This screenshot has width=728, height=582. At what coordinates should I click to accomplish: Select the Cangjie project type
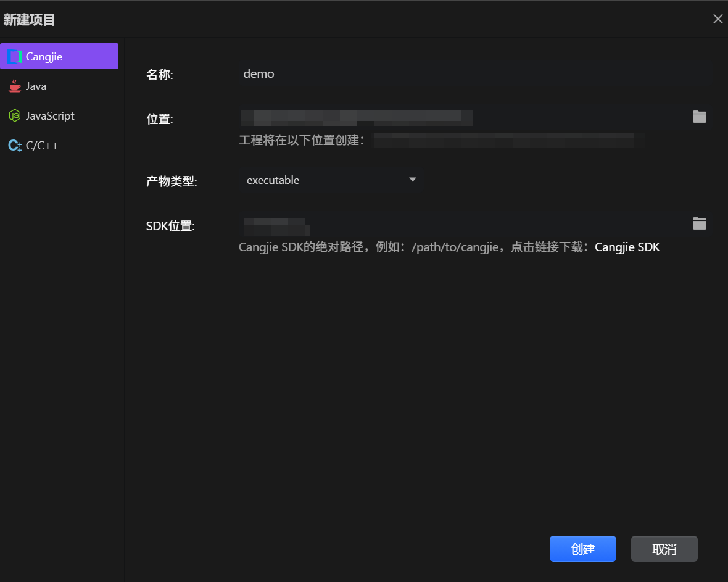59,56
